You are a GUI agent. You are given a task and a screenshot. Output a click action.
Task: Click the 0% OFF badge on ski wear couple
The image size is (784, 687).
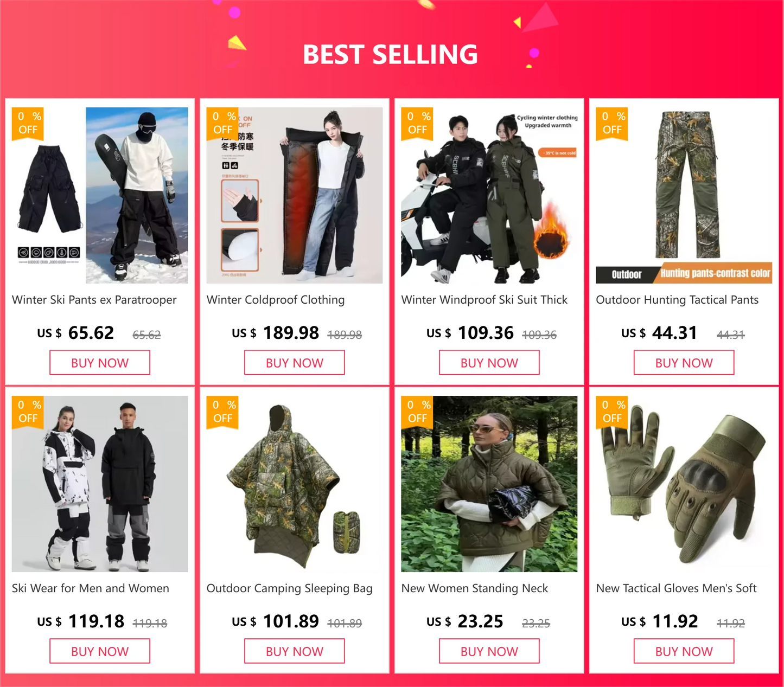point(28,412)
